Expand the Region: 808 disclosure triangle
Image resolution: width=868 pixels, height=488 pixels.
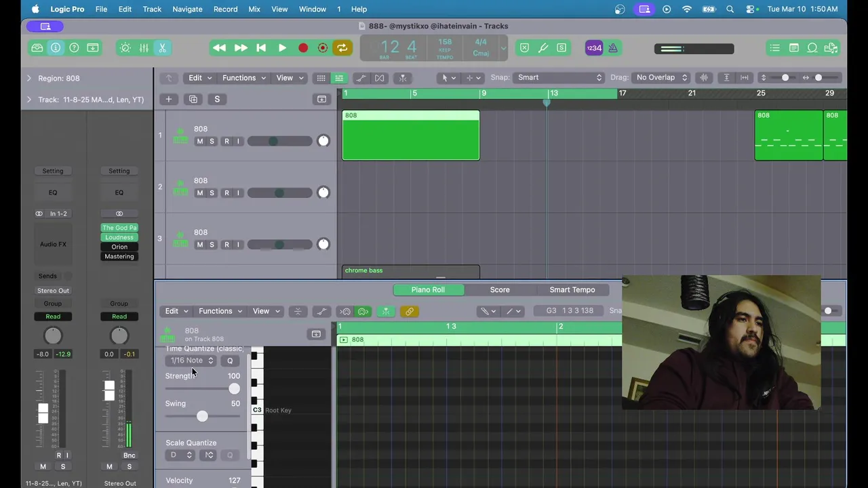(28, 79)
